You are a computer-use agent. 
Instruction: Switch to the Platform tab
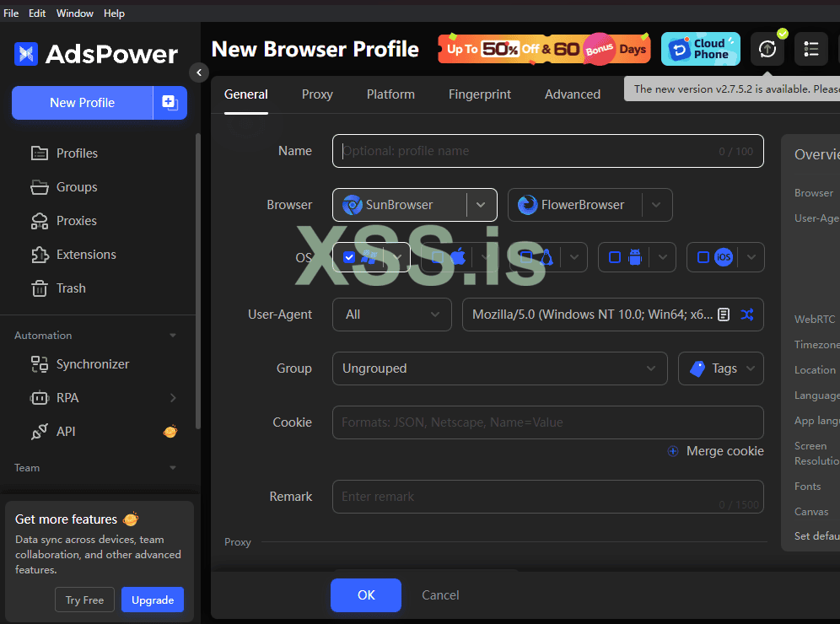point(390,94)
